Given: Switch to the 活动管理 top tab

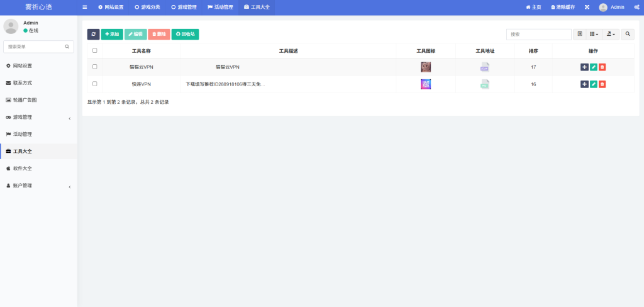Looking at the screenshot, I should tap(220, 7).
